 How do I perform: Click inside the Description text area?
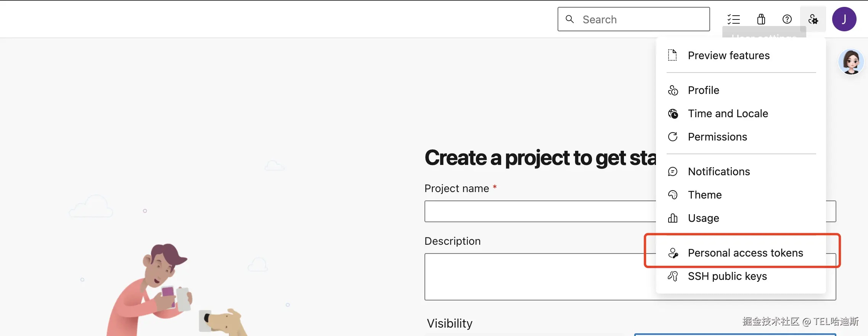point(538,276)
